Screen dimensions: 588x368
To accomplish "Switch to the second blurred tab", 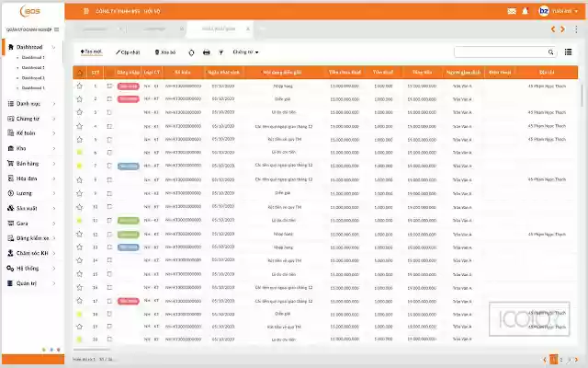I will [155, 29].
